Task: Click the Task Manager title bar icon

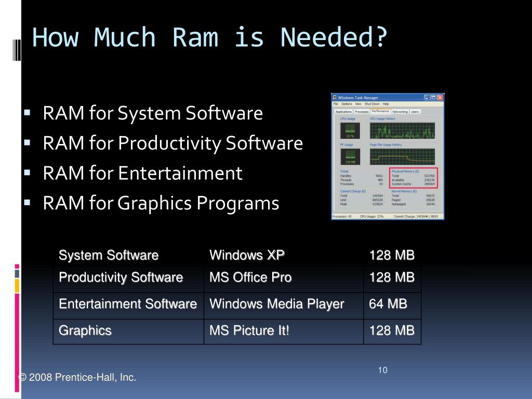Action: click(335, 97)
